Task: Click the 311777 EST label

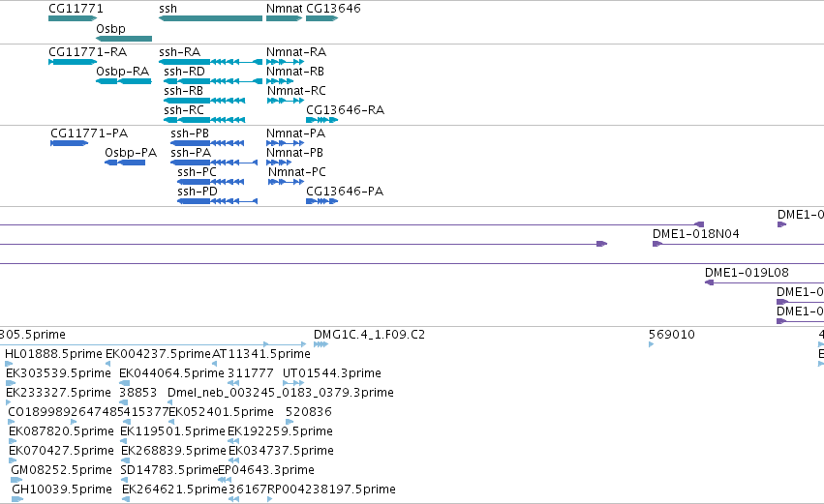Action: point(251,373)
